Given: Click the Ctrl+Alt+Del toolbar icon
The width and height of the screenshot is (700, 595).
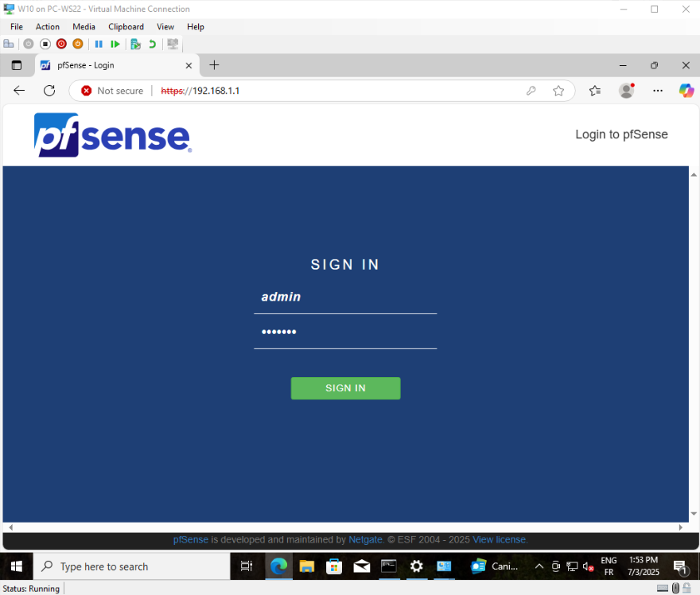Looking at the screenshot, I should click(9, 45).
